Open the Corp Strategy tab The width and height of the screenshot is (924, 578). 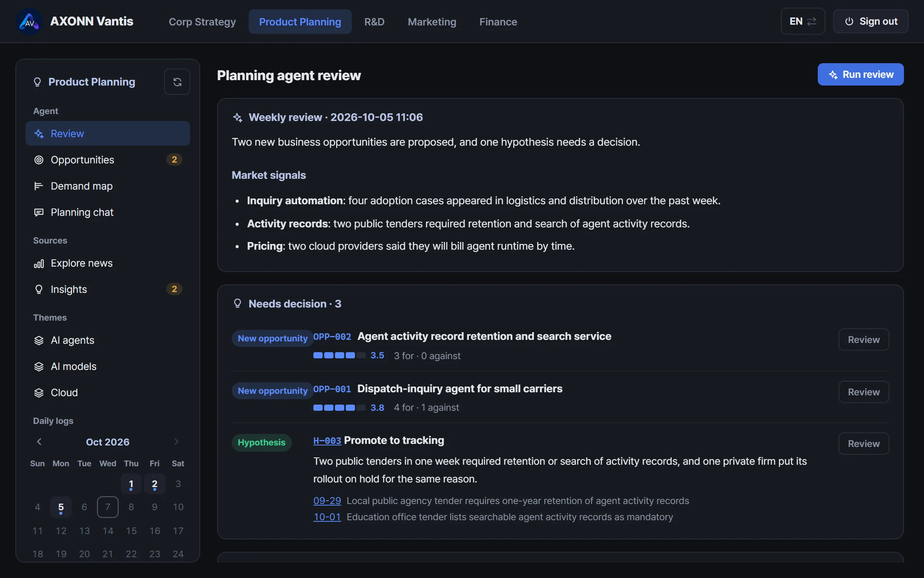202,22
